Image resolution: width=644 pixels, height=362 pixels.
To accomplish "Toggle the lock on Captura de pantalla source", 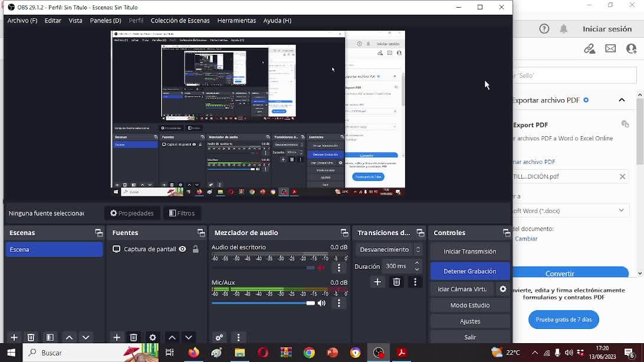I will [196, 249].
